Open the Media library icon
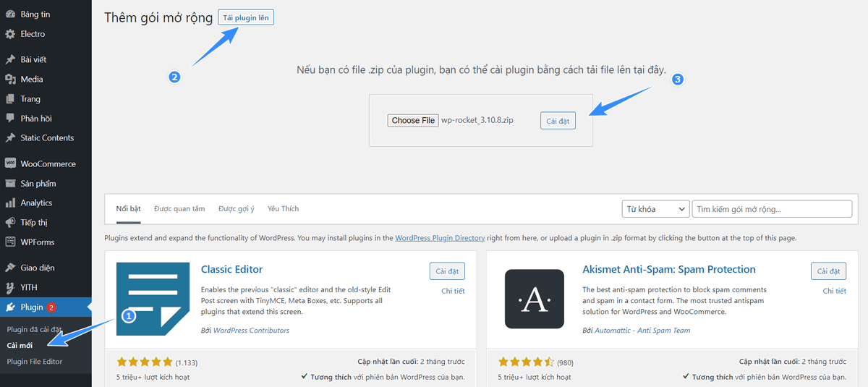868x387 pixels. point(10,79)
